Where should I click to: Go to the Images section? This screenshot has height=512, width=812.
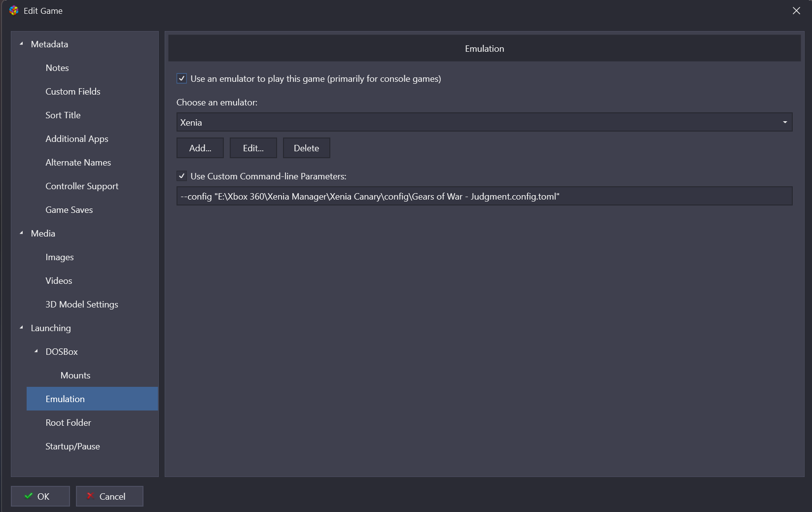tap(60, 257)
